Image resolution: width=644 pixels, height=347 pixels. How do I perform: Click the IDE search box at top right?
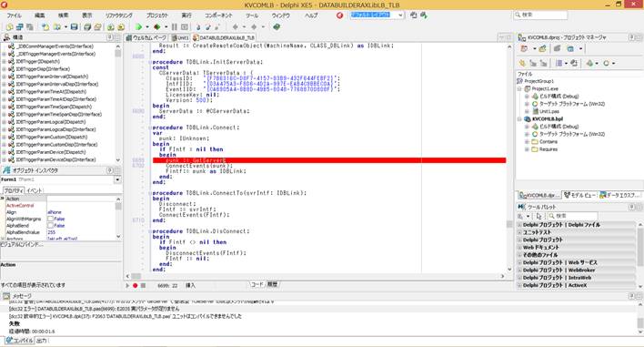click(x=540, y=15)
